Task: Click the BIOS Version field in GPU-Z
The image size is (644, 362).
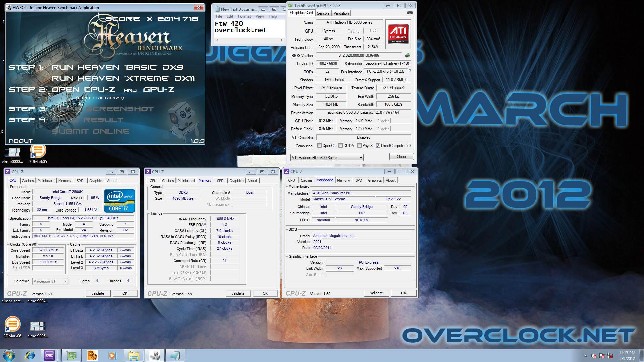Action: [x=359, y=55]
